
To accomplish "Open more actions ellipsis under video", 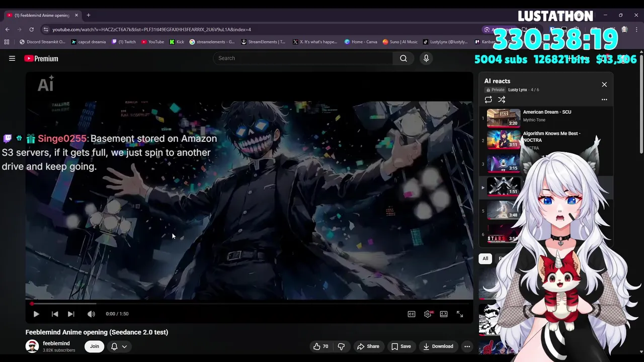I will pos(467,346).
